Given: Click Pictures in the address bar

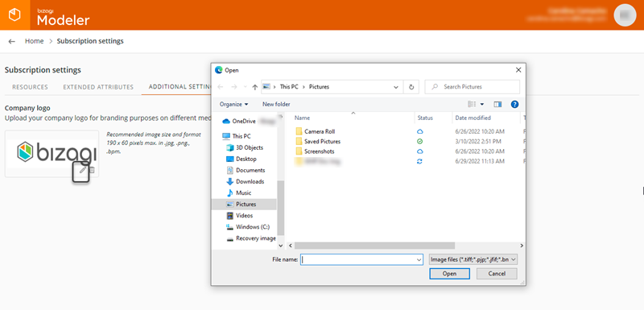Looking at the screenshot, I should pos(319,87).
